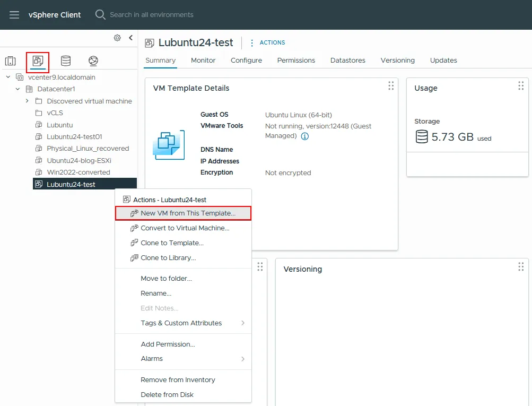Choose Move to folder
The width and height of the screenshot is (532, 406).
(x=183, y=278)
